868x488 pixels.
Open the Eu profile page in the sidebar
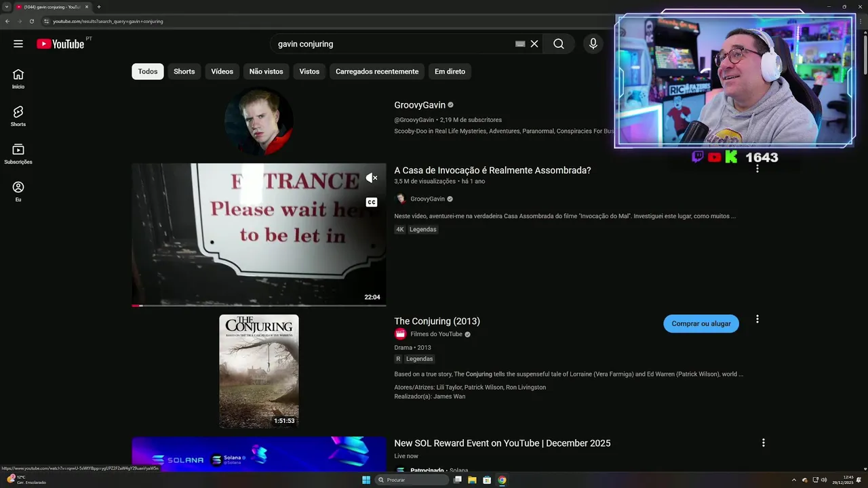click(x=18, y=191)
